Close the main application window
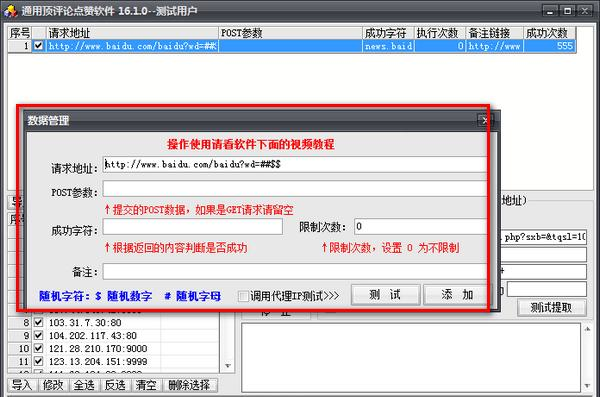The width and height of the screenshot is (600, 397). (585, 11)
